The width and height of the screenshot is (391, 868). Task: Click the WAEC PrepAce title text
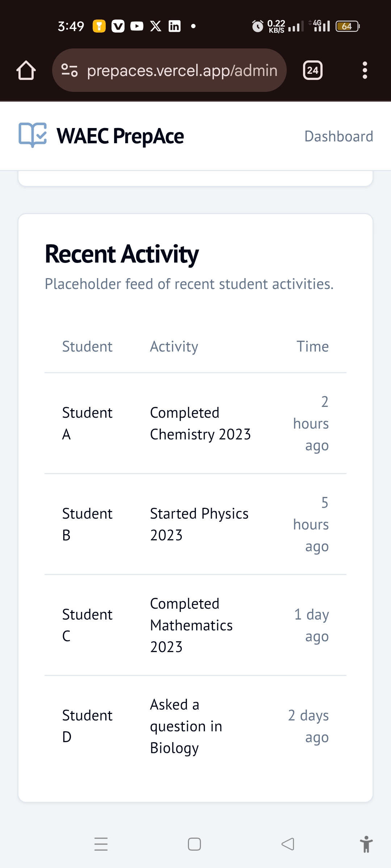click(x=120, y=136)
